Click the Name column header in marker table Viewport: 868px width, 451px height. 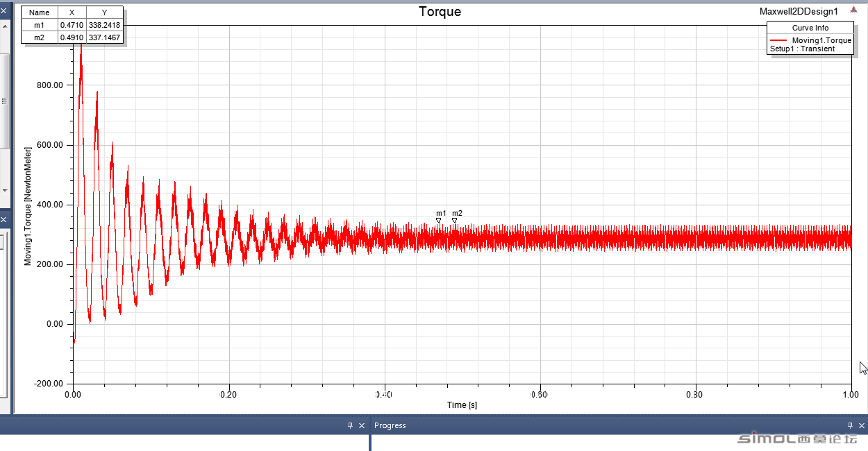(40, 12)
